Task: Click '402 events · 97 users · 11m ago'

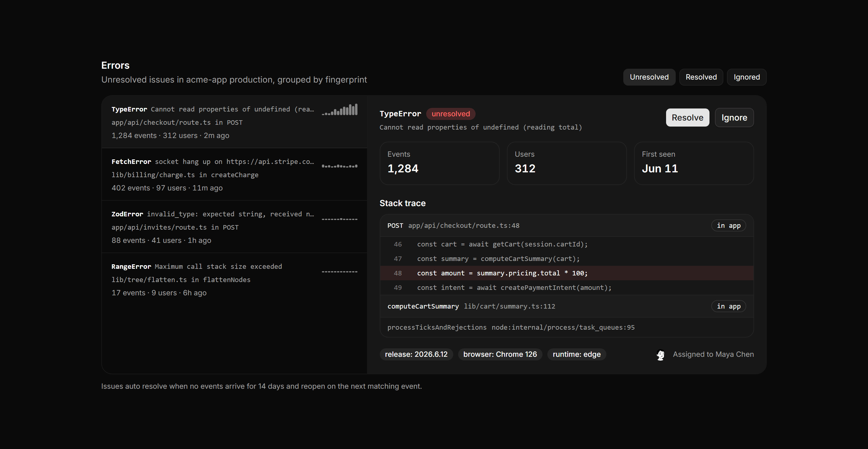Action: 167,188
